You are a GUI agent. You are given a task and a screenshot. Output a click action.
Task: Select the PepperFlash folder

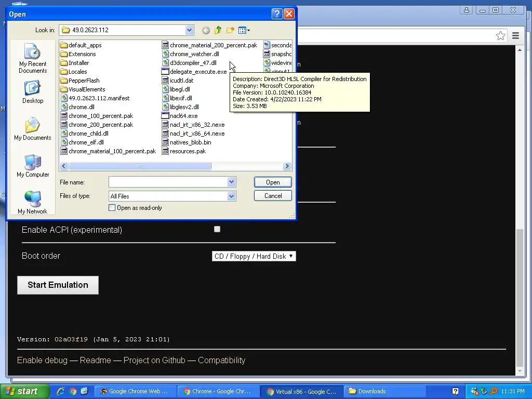point(80,81)
